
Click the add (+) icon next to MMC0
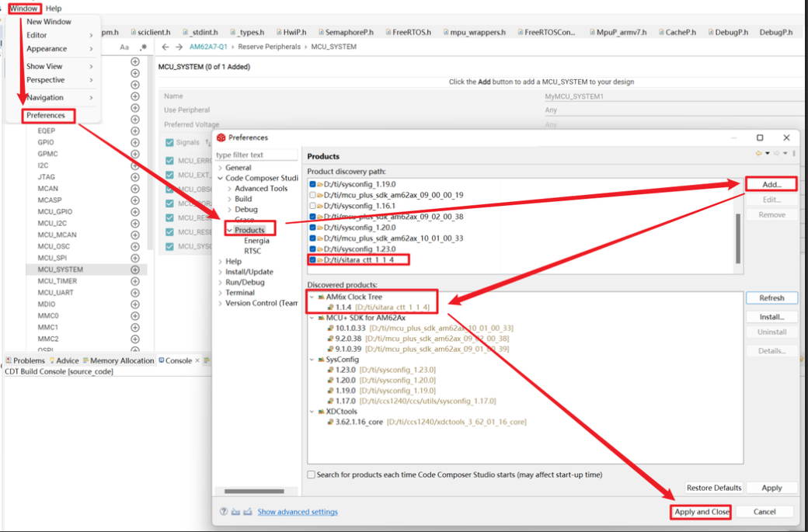(x=135, y=315)
